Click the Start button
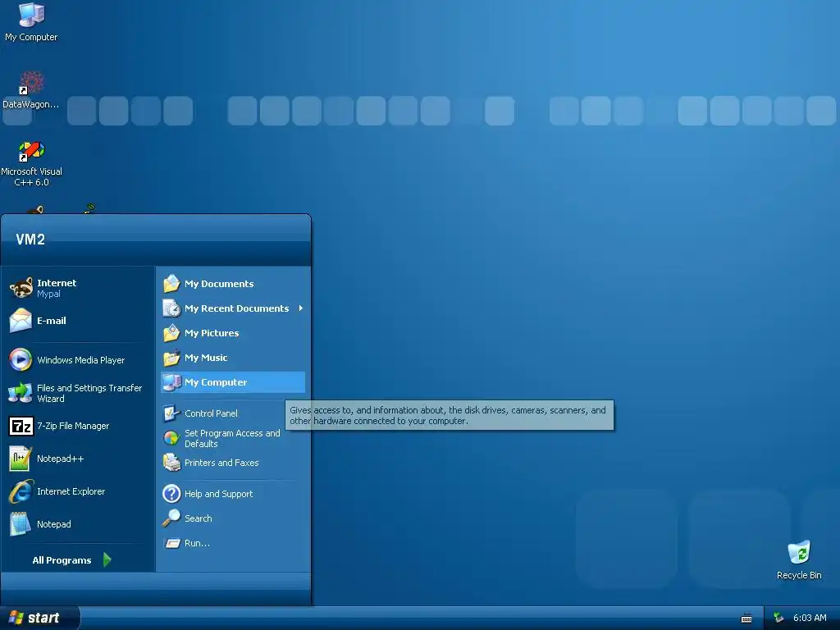Screen dimensions: 840x630 39,618
